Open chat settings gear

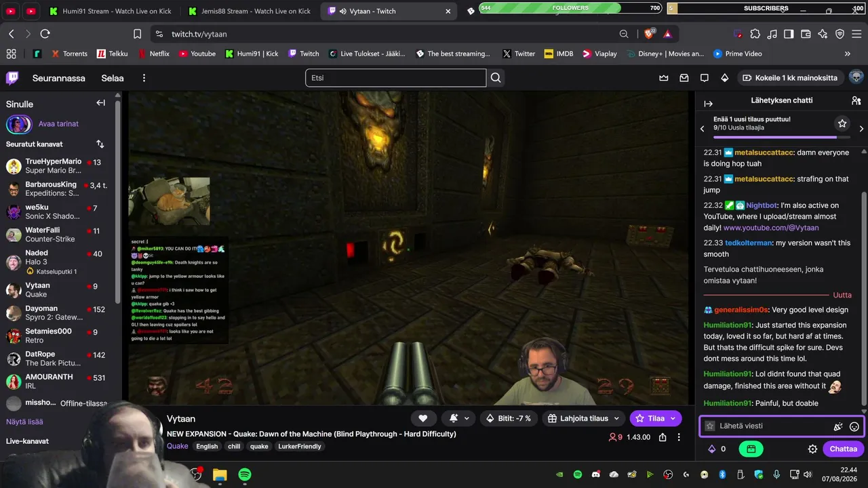812,449
